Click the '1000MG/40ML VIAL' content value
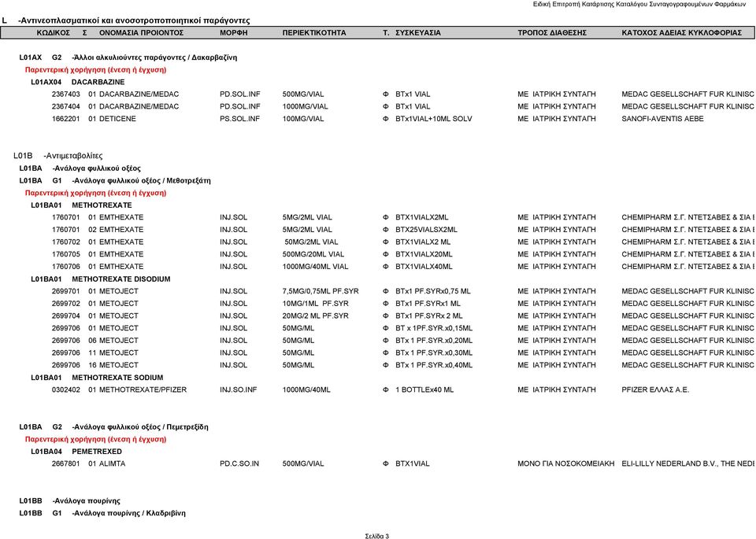 coord(315,267)
